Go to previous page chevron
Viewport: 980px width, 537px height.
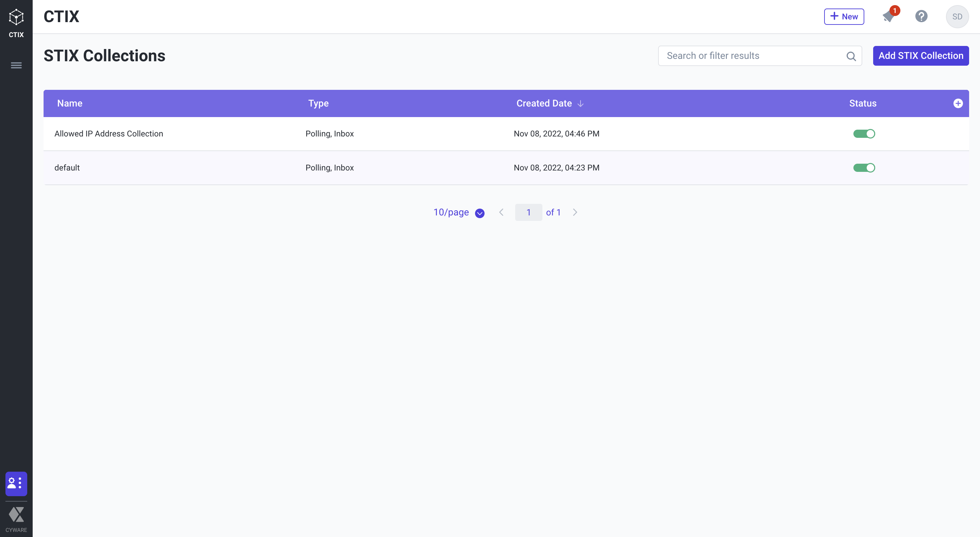pyautogui.click(x=502, y=212)
